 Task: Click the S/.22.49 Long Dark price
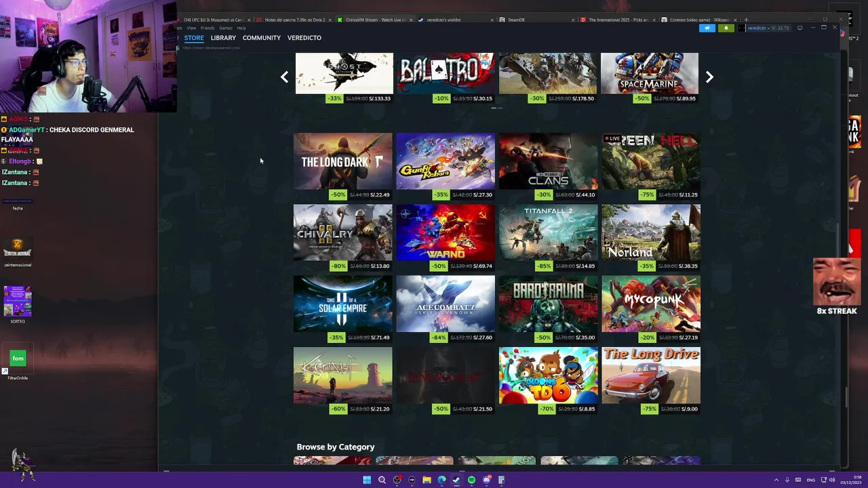click(x=381, y=195)
